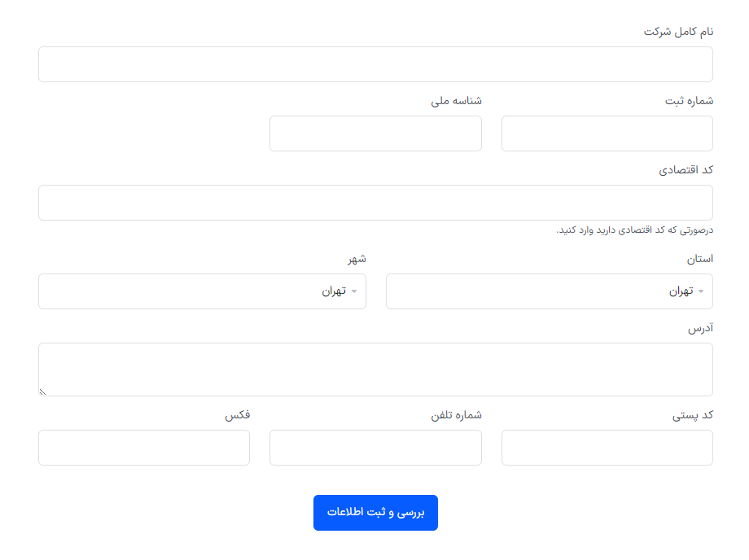This screenshot has height=560, width=749.
Task: Open the city (شهر) dropdown
Action: pyautogui.click(x=202, y=291)
